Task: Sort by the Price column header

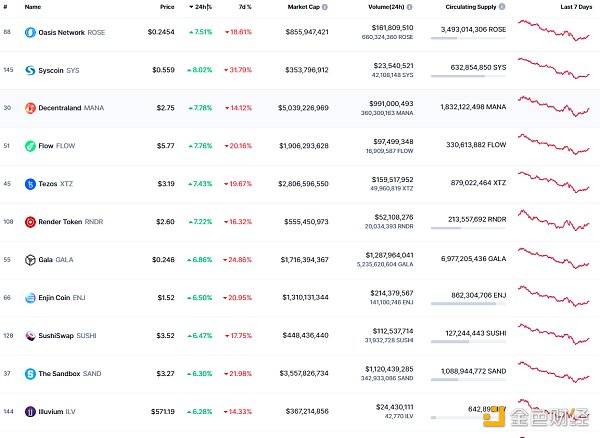Action: [166, 6]
